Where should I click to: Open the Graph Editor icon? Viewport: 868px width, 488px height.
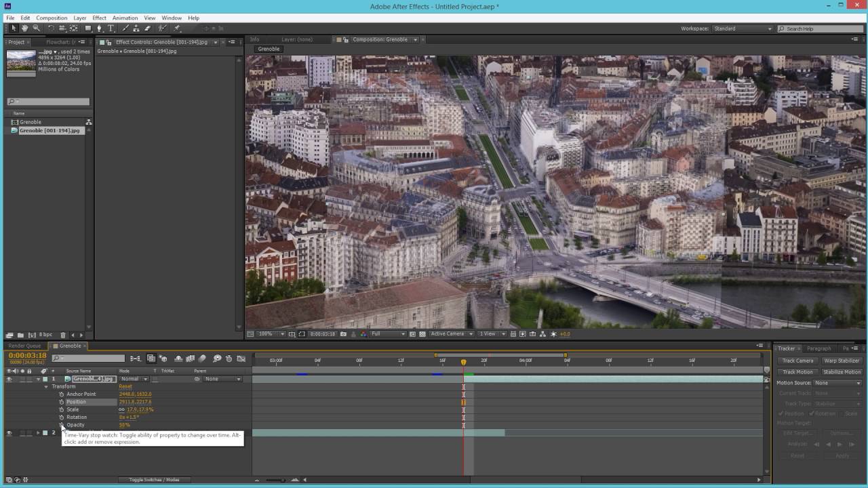241,359
